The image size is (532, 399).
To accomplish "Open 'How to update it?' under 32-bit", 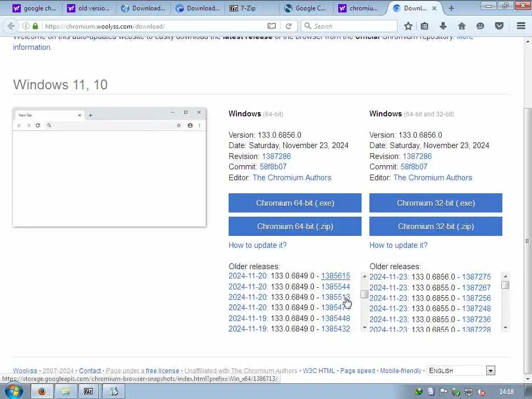I will click(x=398, y=245).
